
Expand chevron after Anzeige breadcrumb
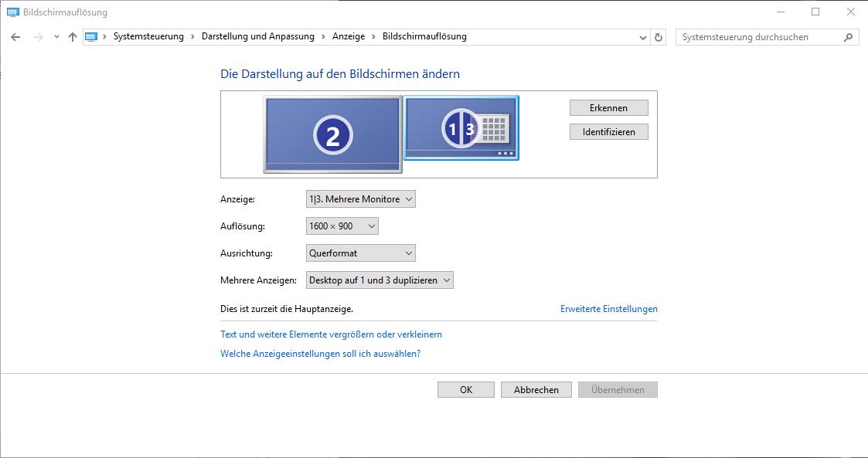tap(373, 37)
